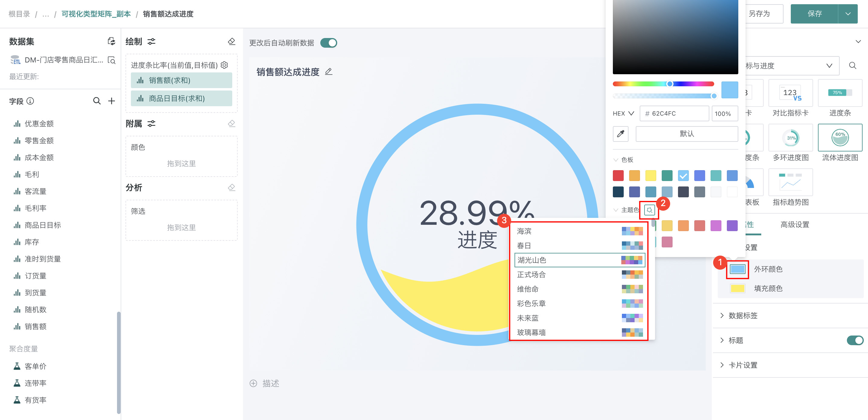Switch to 高级设置 tab
Screen dimensions: 868x420
(x=794, y=224)
